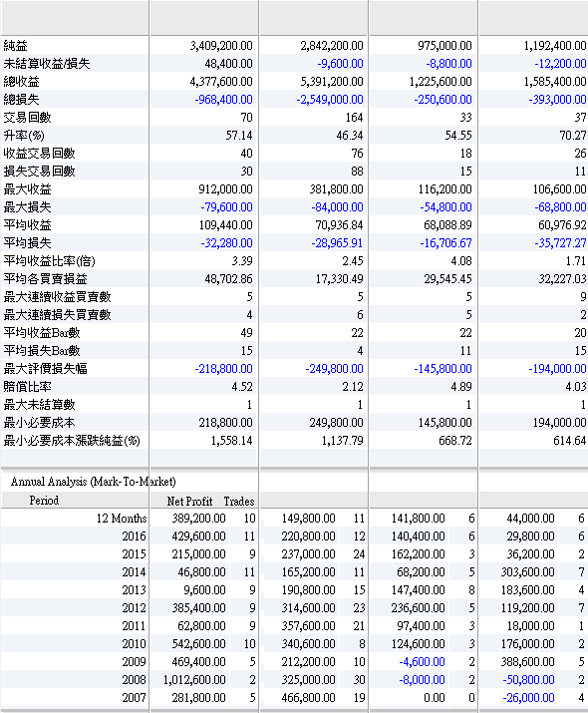The height and width of the screenshot is (713, 588).
Task: Click the Net Profit column header
Action: coord(189,502)
